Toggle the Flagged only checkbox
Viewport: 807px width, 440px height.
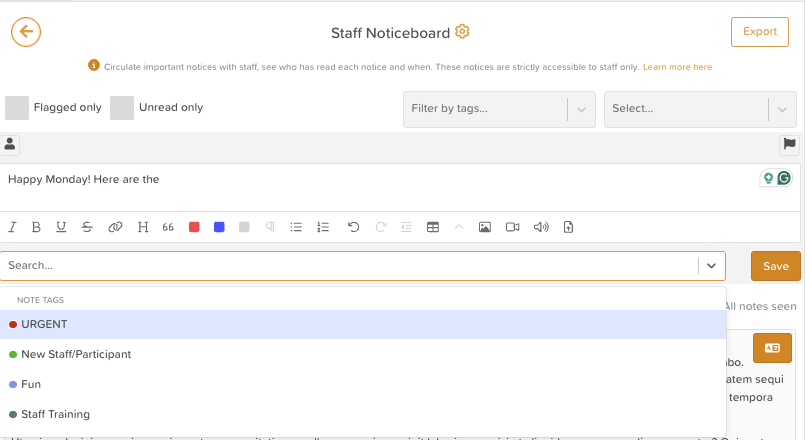point(17,108)
